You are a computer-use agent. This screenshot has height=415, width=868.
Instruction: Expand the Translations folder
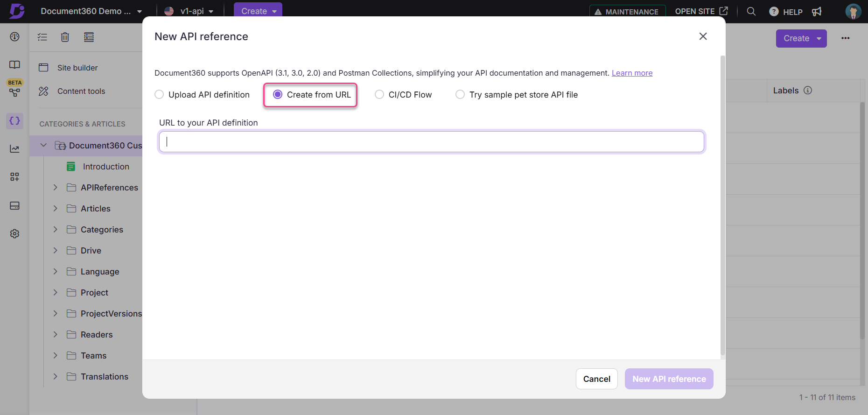55,377
